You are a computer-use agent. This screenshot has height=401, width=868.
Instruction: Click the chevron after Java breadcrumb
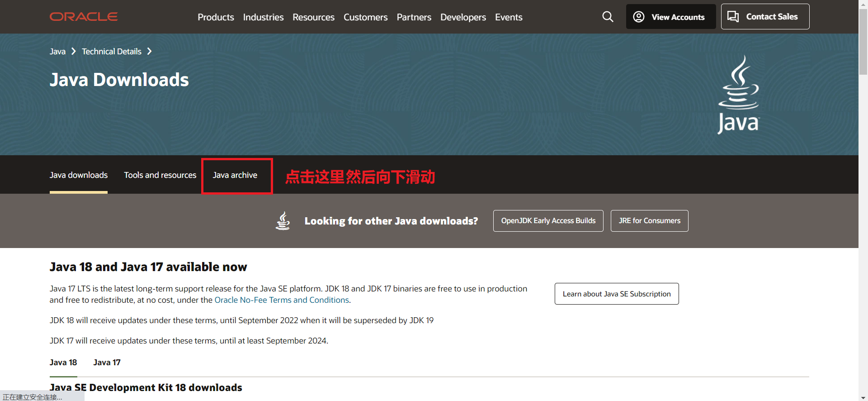coord(73,52)
